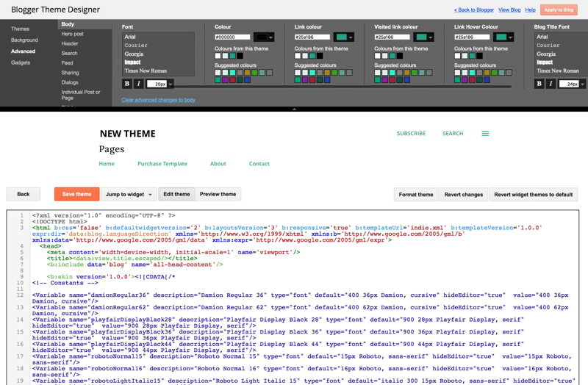588x385 pixels.
Task: Open the hamburger menu icon in blog preview
Action: point(485,134)
